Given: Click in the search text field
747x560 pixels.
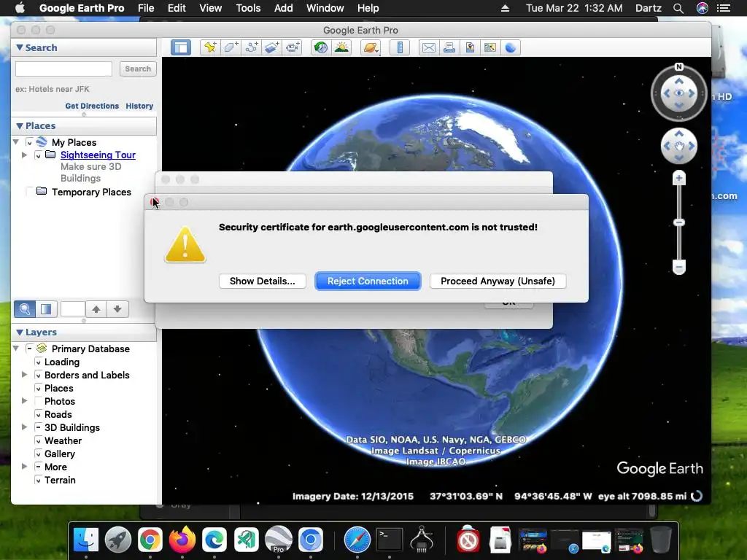Looking at the screenshot, I should pyautogui.click(x=64, y=69).
